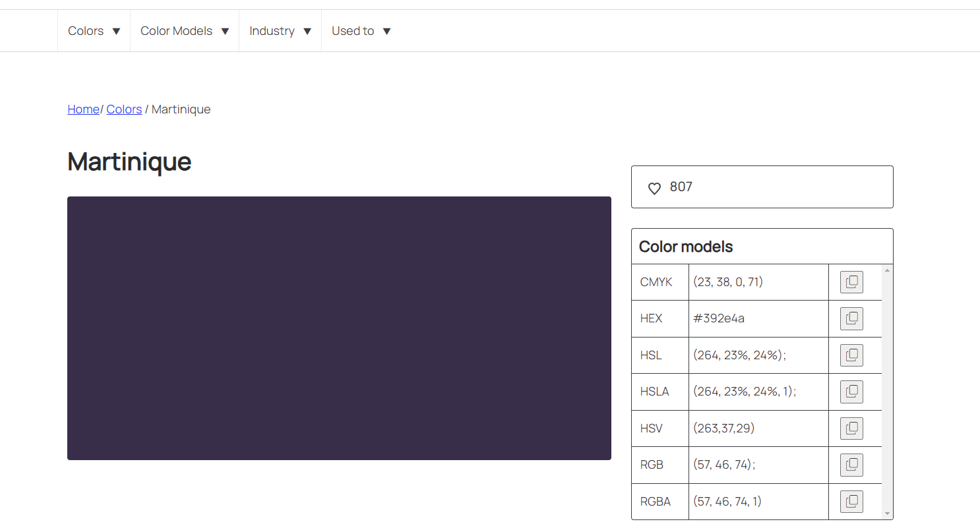Click the Martinique purple color swatch
980x530 pixels.
coord(339,328)
